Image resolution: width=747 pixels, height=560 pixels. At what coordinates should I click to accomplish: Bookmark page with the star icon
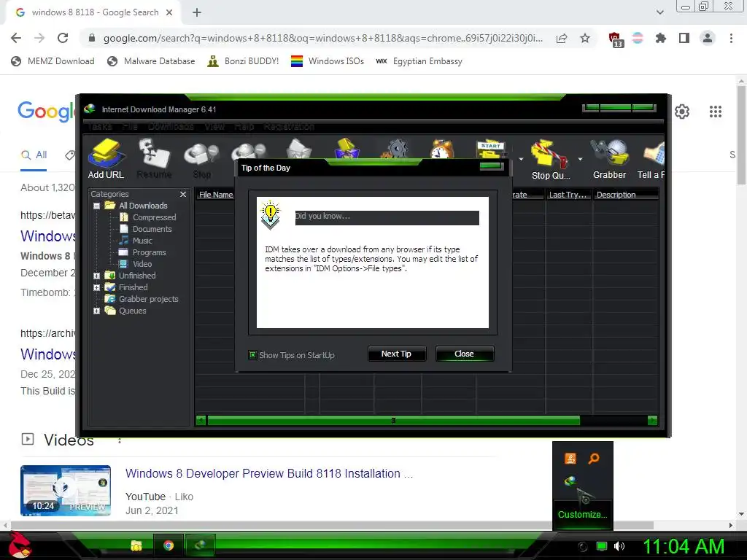[x=585, y=38]
